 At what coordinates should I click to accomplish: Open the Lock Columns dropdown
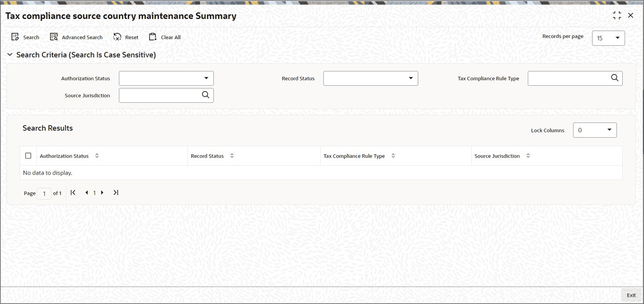pos(595,130)
